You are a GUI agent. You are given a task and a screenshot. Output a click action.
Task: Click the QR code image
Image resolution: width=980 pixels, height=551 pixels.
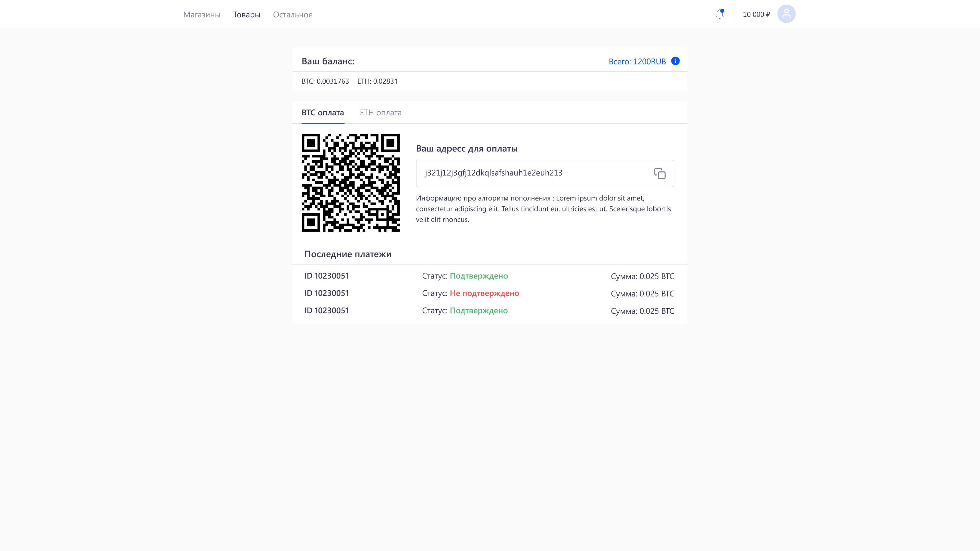pos(350,183)
